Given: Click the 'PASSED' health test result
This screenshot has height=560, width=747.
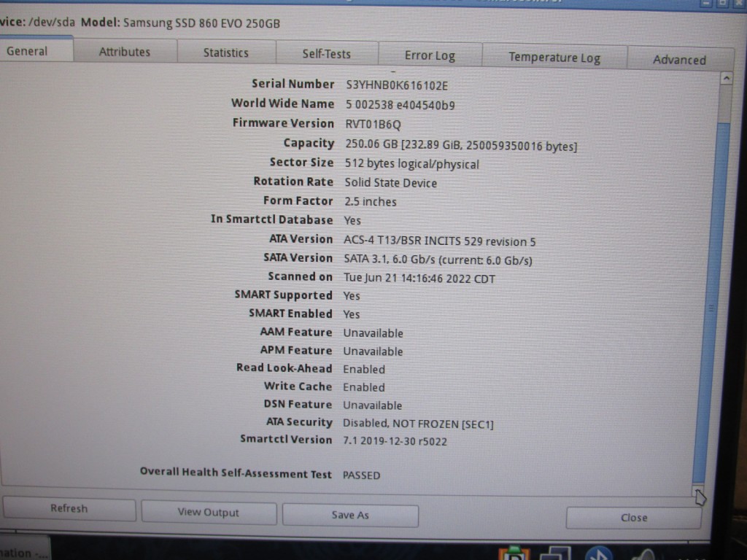Looking at the screenshot, I should (x=362, y=475).
